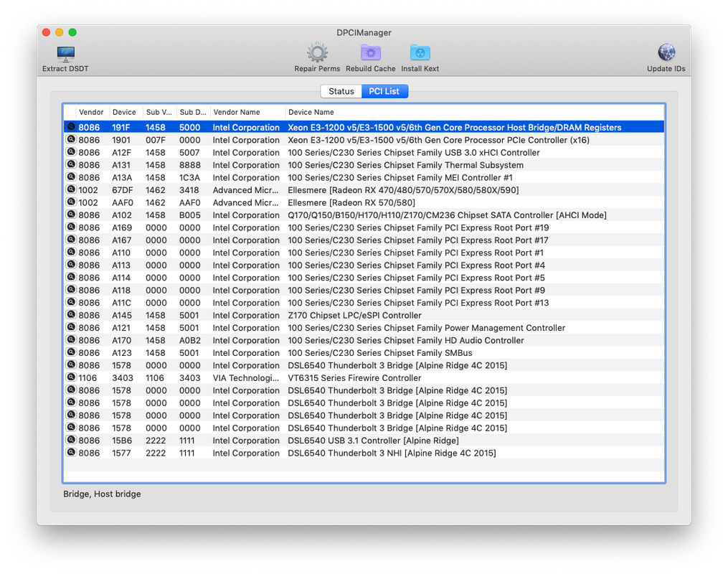Select the Ellesmere Radeon RX 570/580 device name
The width and height of the screenshot is (728, 574).
[x=351, y=202]
